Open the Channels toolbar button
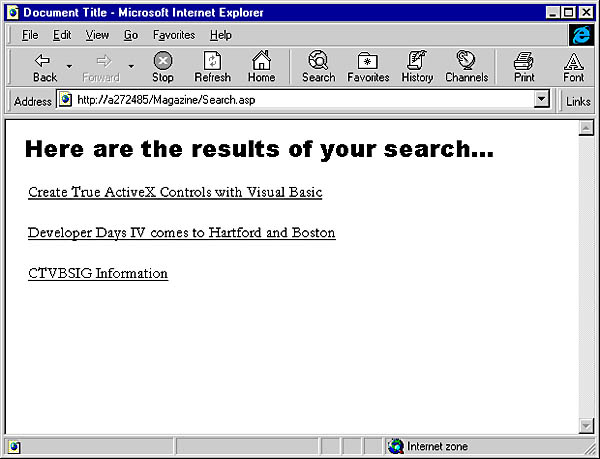Screen dimensions: 600x459 click(466, 67)
